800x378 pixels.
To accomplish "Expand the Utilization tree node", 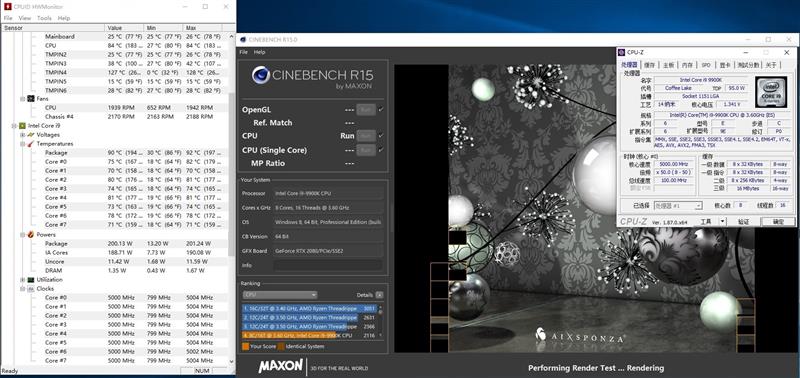I will [x=22, y=280].
